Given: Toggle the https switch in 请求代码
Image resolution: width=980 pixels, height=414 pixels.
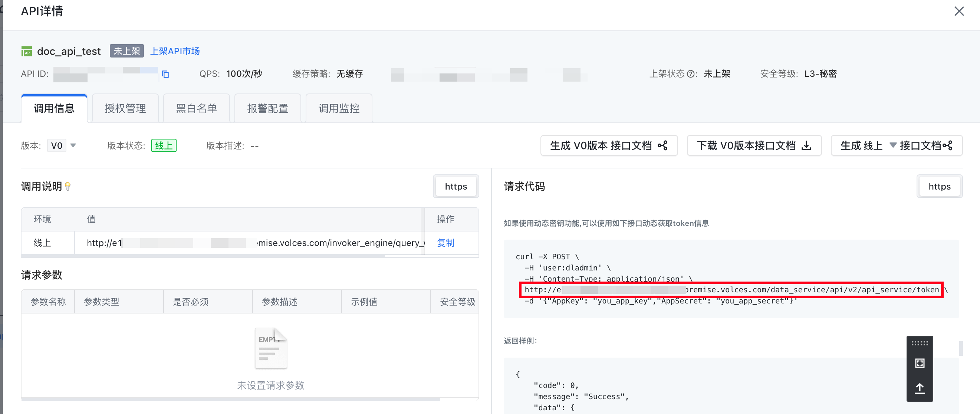Looking at the screenshot, I should (939, 187).
